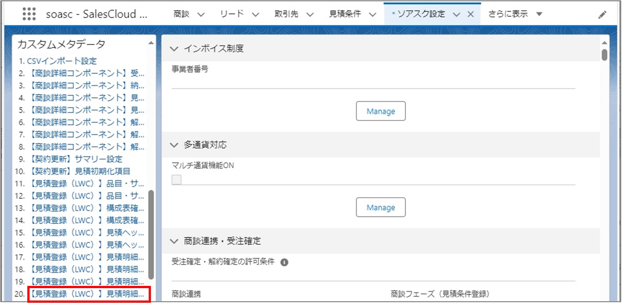Enable the マルチ通貨機能ON checkbox
Viewport: 644px width, 304px height.
click(177, 180)
